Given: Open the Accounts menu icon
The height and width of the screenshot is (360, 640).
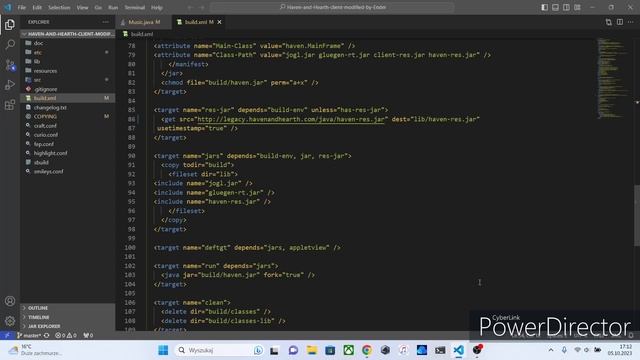Looking at the screenshot, I should [10, 301].
